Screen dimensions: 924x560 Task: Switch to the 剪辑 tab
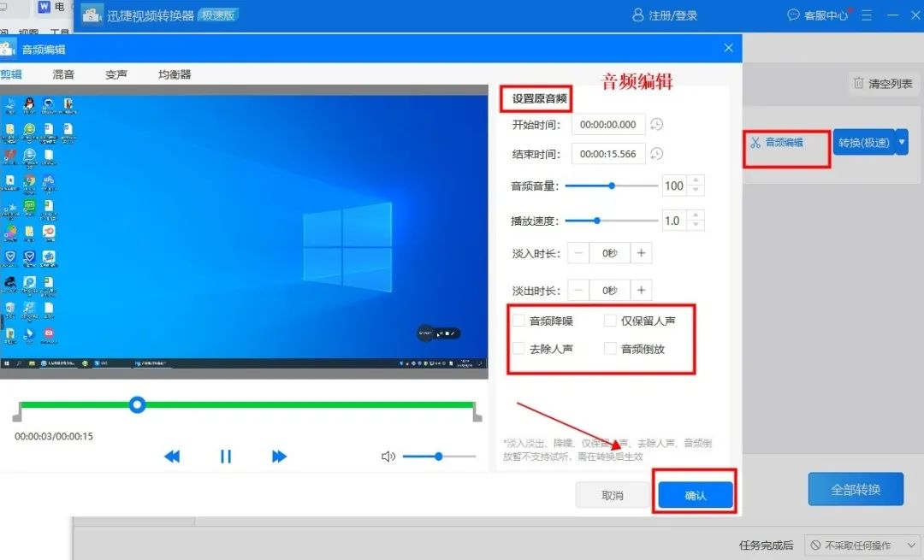tap(11, 74)
